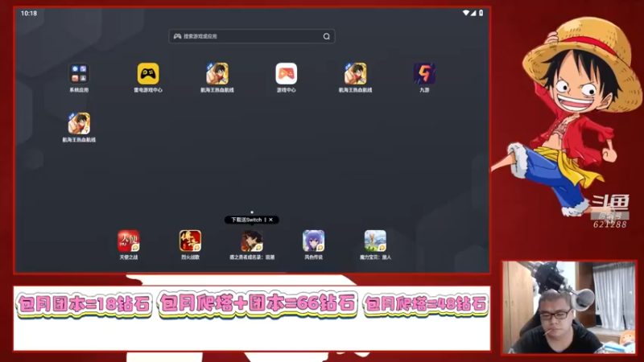The height and width of the screenshot is (362, 644).
Task: Close the 下载送Switch tooltip
Action: click(x=270, y=220)
